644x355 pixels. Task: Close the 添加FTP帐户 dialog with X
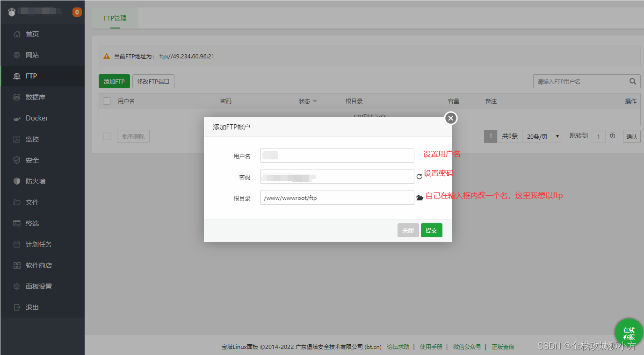click(x=450, y=118)
